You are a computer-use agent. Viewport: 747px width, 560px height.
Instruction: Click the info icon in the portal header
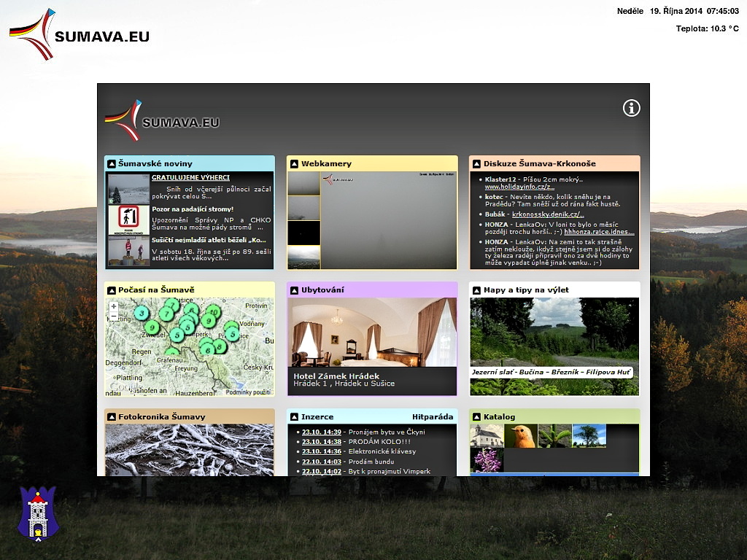631,108
